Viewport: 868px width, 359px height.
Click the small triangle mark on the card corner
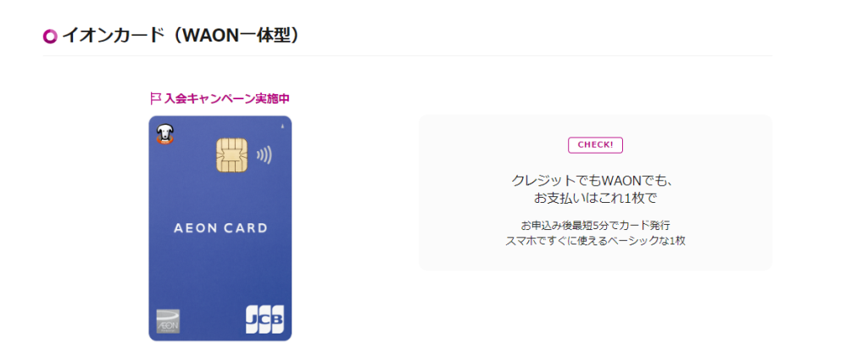[x=281, y=126]
